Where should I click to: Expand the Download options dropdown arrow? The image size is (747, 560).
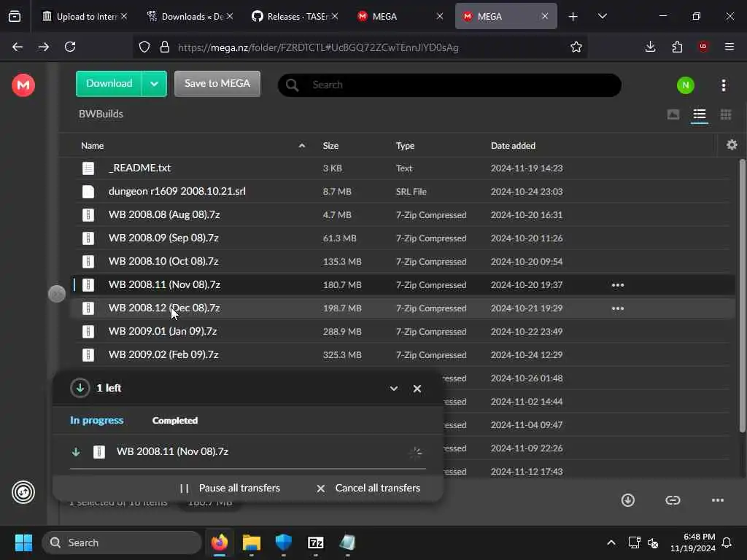[x=154, y=84]
